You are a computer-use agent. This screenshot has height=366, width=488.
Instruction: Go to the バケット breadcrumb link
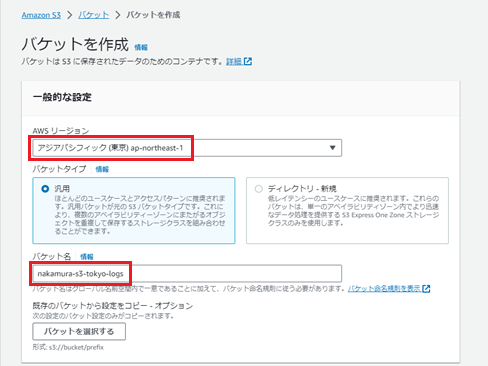pos(93,15)
